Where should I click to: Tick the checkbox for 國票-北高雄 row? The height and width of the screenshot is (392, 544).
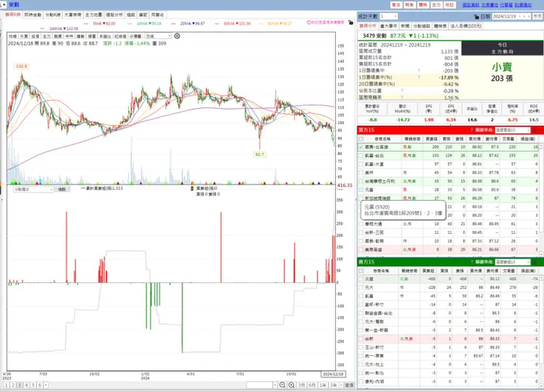(x=361, y=147)
